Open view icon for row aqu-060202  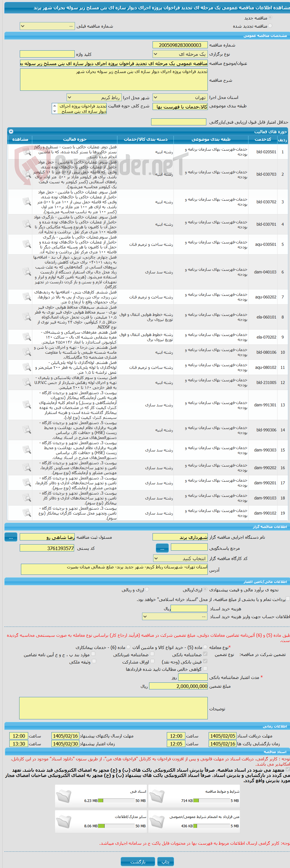(26, 297)
